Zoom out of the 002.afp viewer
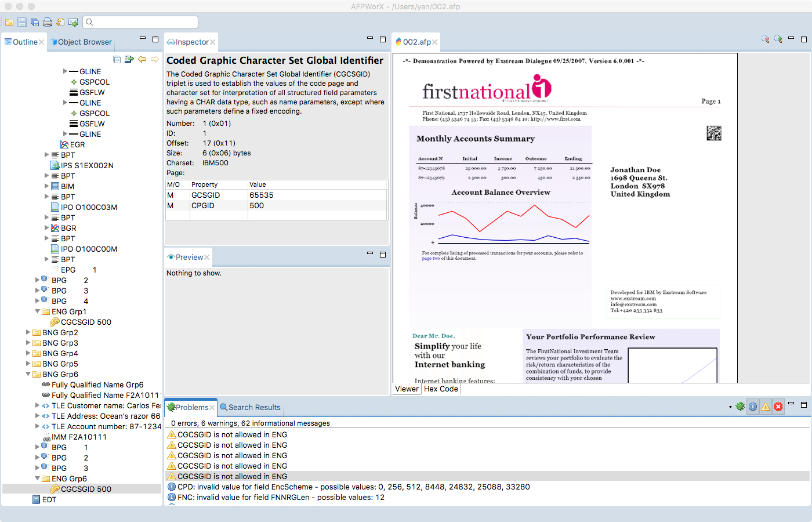 [765, 39]
